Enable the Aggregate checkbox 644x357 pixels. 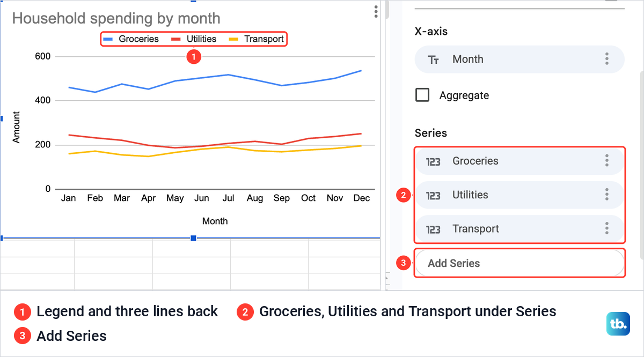tap(423, 95)
